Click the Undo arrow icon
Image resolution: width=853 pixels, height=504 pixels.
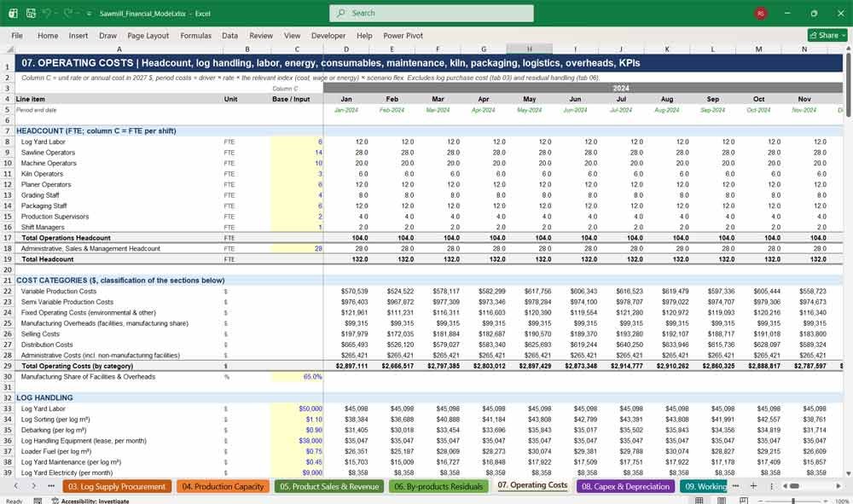tap(47, 13)
